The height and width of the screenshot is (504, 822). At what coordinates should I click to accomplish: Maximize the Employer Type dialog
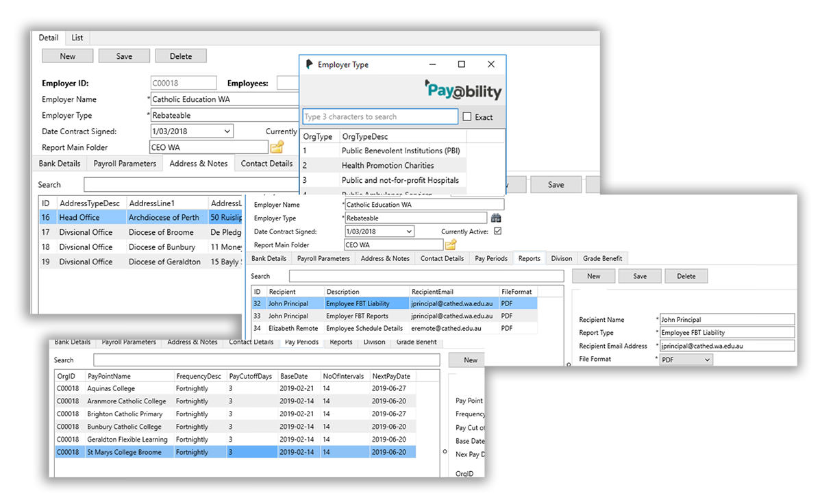(461, 64)
